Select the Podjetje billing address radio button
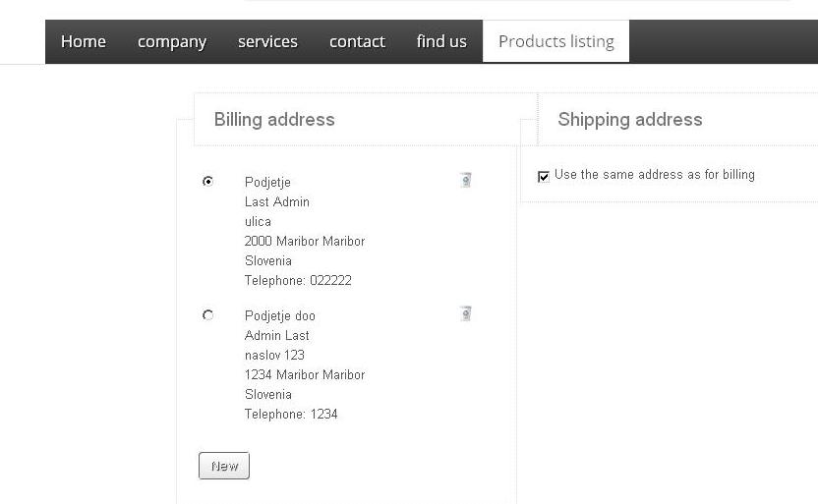 (208, 182)
